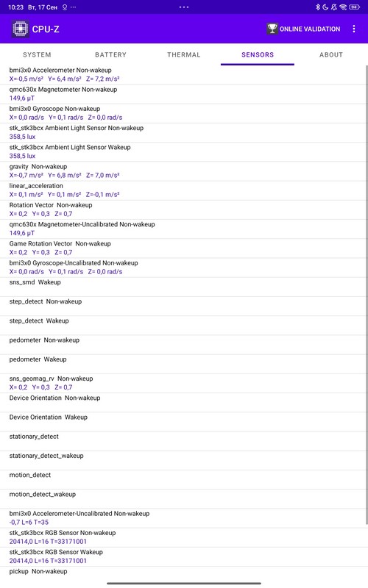Tap the moon do-not-disturb icon
Viewport: 368px width, 588px height.
pos(325,7)
